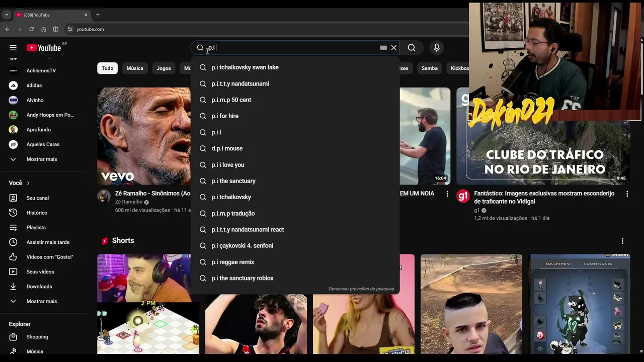Open the YouTube hamburger guide menu
Image resolution: width=644 pixels, height=362 pixels.
tap(13, 48)
